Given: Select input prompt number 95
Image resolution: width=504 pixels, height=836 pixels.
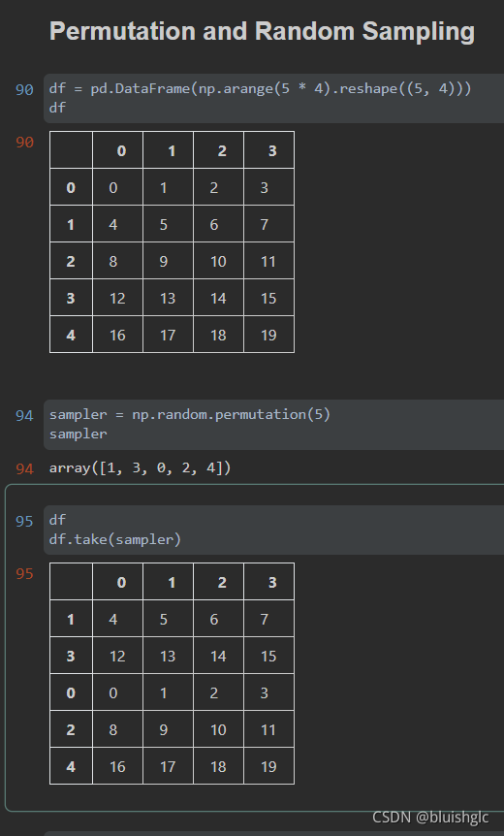Looking at the screenshot, I should tap(24, 521).
